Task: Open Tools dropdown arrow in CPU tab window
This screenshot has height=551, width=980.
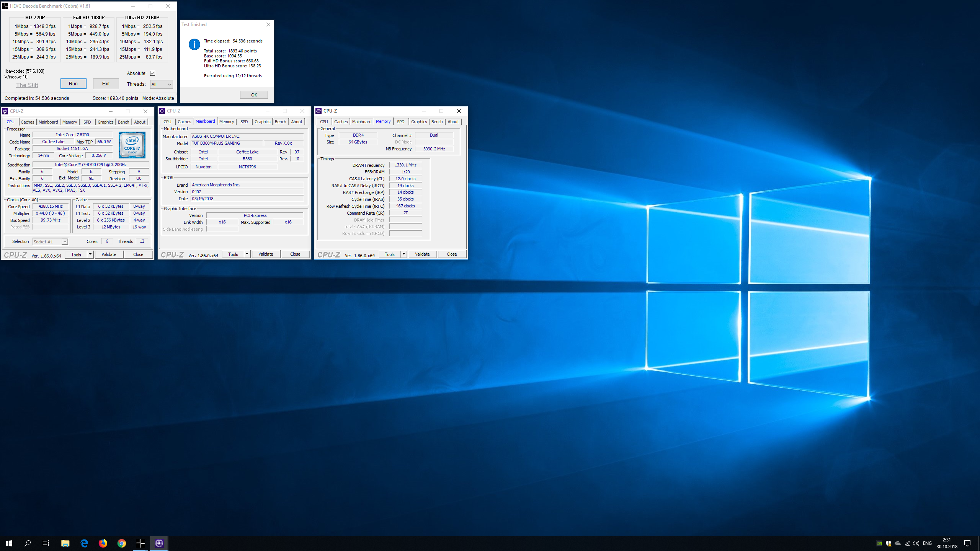Action: 90,254
